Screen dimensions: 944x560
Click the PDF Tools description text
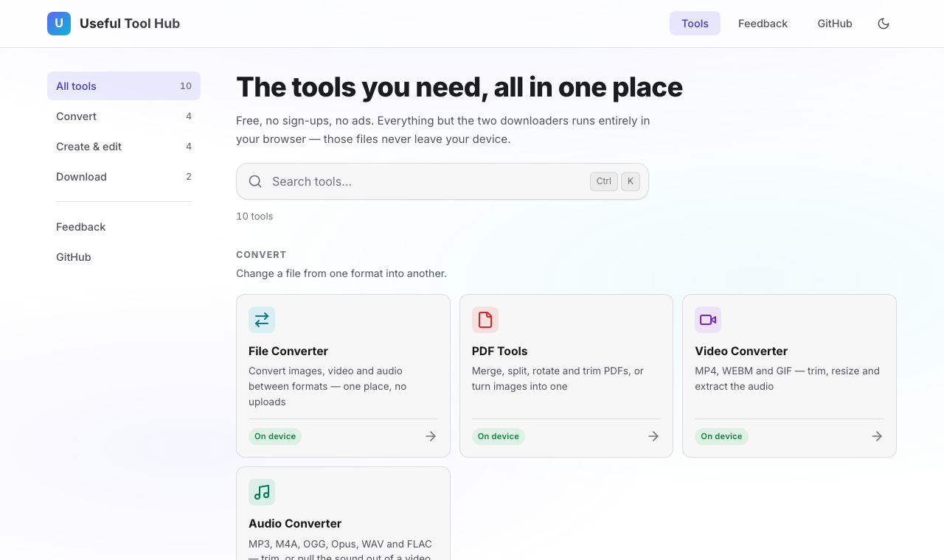coord(558,379)
